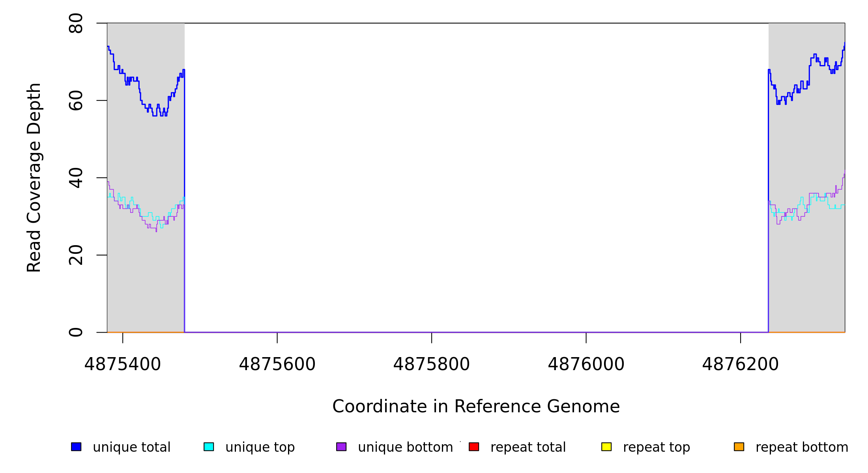Click the red repeat total legend swatch
Viewport: 868px width, 473px height.
474,447
